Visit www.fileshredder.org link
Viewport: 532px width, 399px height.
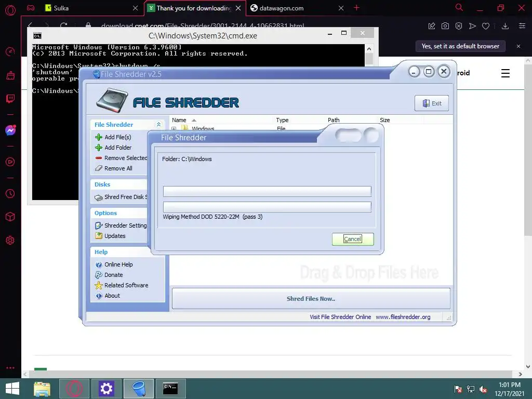point(403,317)
